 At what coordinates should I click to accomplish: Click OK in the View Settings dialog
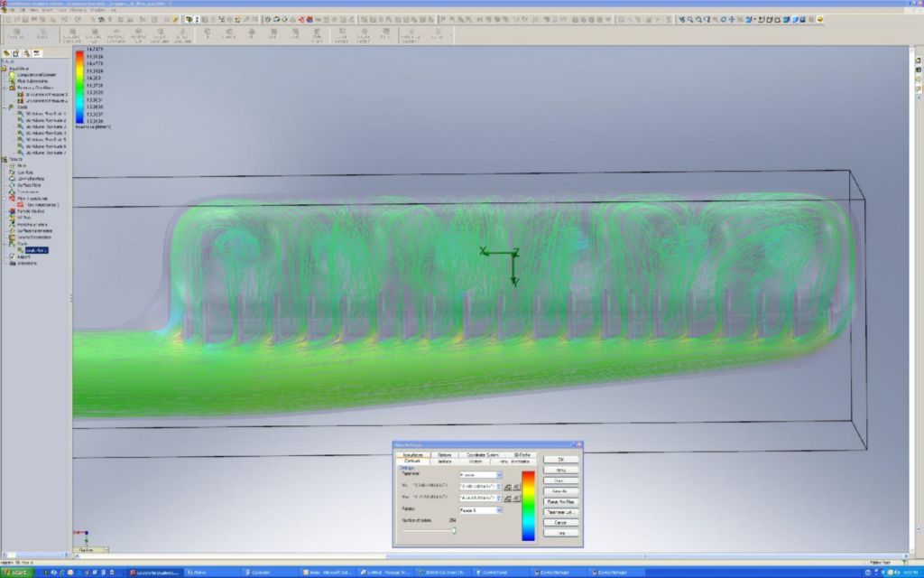[x=560, y=459]
